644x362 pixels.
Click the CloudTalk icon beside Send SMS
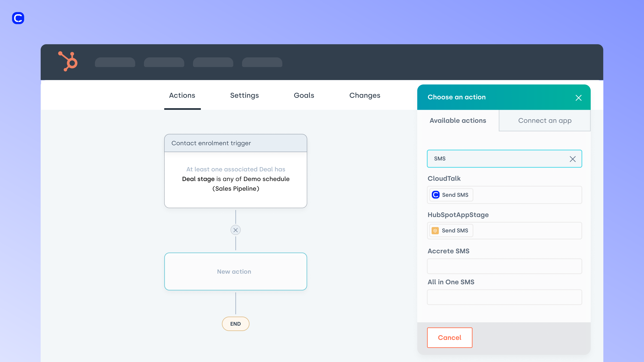coord(436,195)
